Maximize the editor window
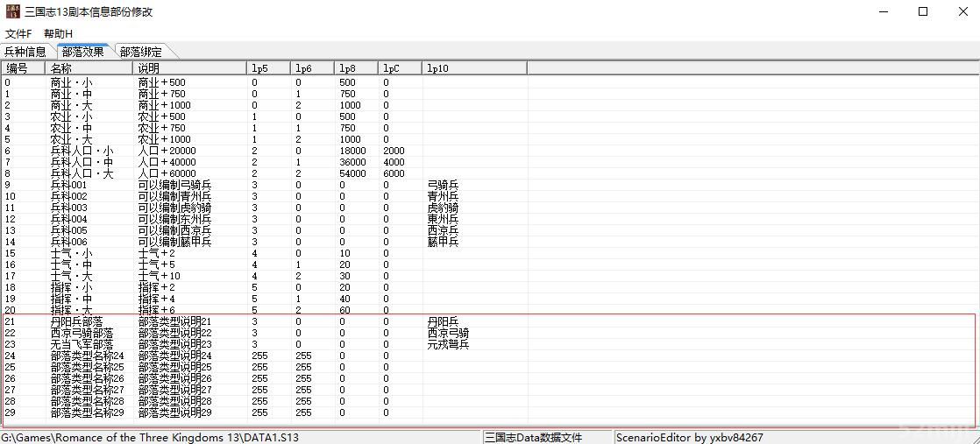980x444 pixels. click(923, 11)
